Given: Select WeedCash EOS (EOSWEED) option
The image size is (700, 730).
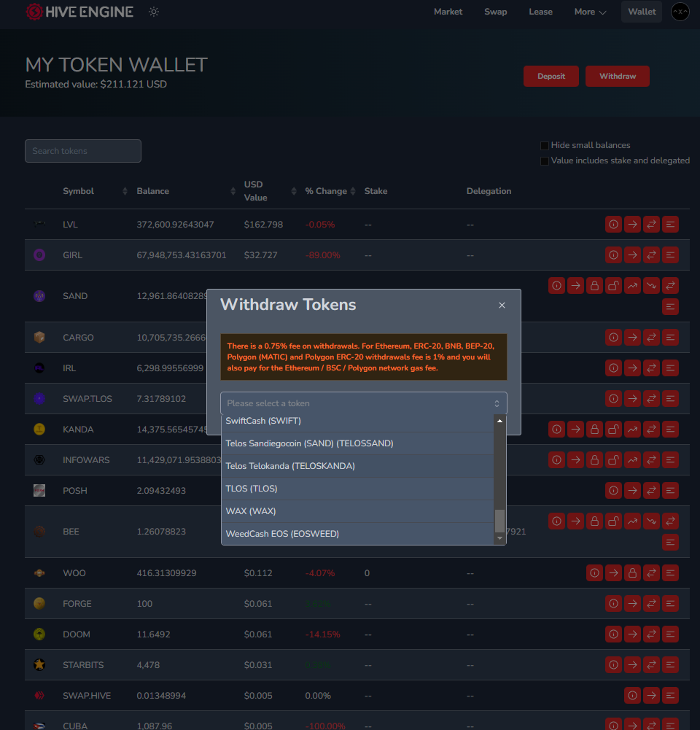Looking at the screenshot, I should coord(357,534).
